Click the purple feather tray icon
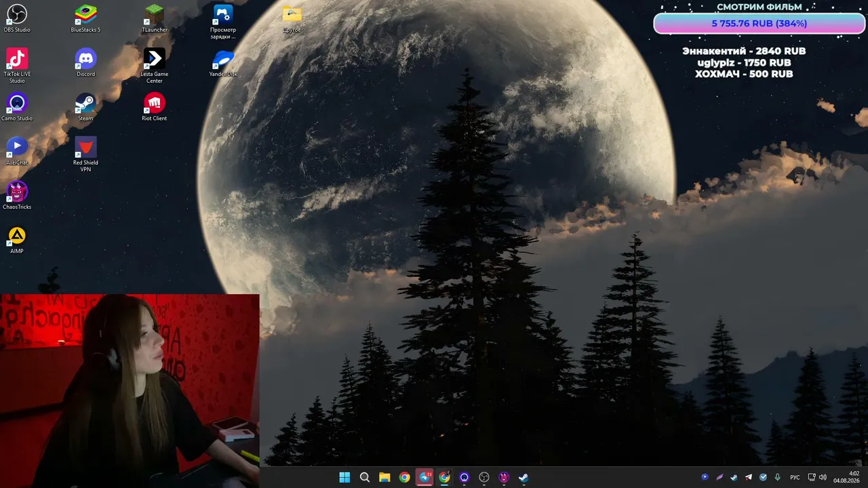 [x=719, y=477]
